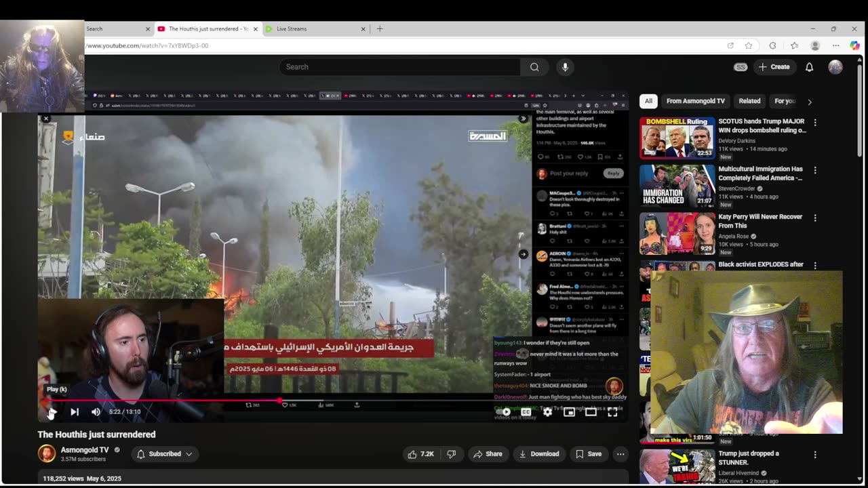
Task: Close the Houthis just surrendered tab
Action: 256,29
